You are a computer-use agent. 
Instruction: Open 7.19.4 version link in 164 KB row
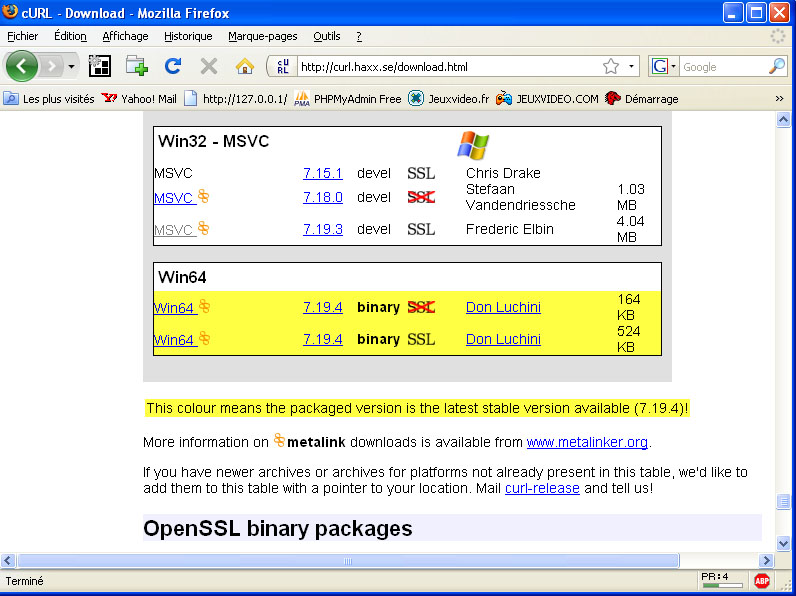[x=323, y=307]
